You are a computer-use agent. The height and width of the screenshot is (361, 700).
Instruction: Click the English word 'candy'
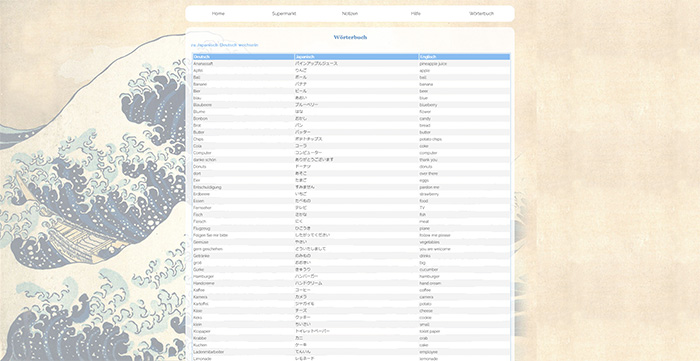tap(425, 119)
